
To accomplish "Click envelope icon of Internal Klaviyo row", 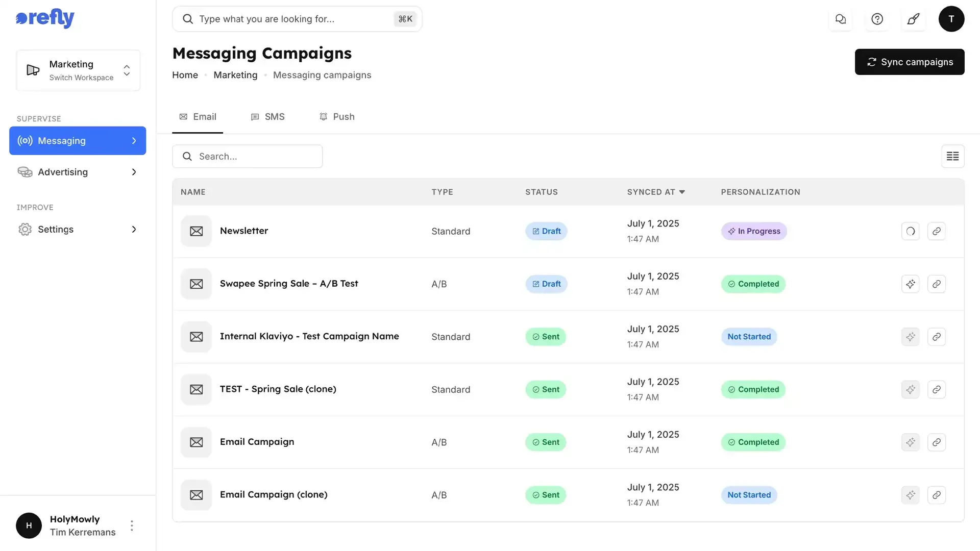I will [x=196, y=337].
